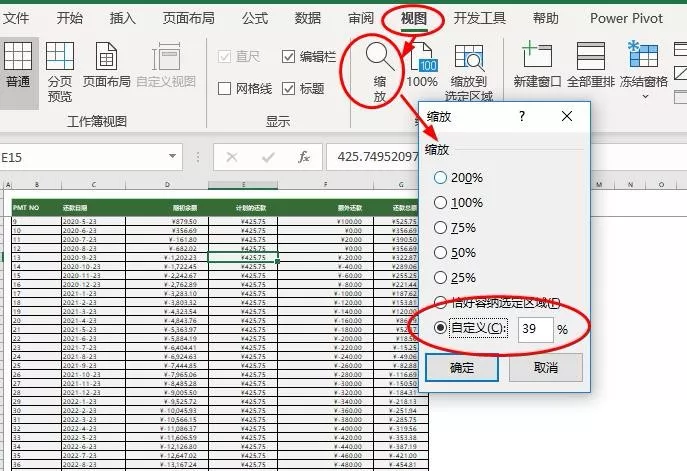
Task: Open the 开发工具 Developer tab
Action: tap(480, 18)
